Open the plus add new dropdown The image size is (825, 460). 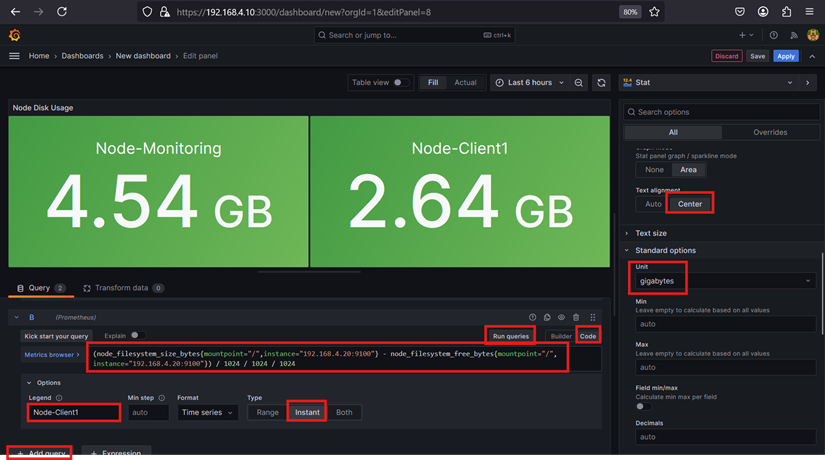[746, 35]
